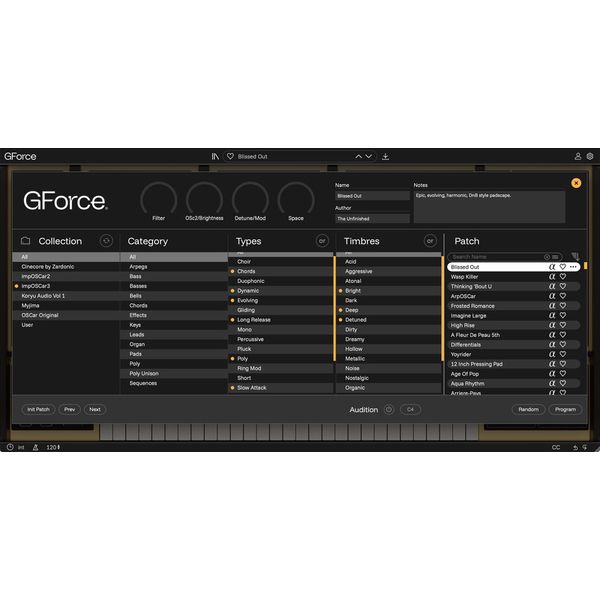600x600 pixels.
Task: Open the CC mapping in status bar
Action: [x=556, y=447]
